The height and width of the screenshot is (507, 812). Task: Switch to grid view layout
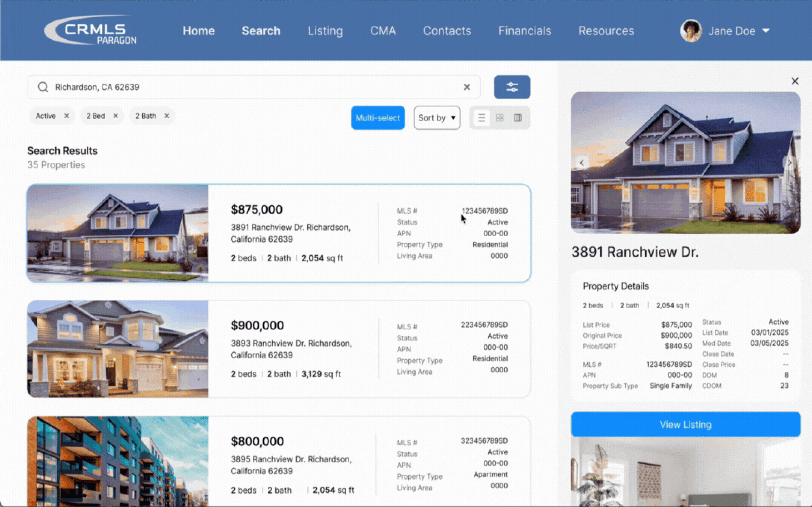tap(500, 118)
